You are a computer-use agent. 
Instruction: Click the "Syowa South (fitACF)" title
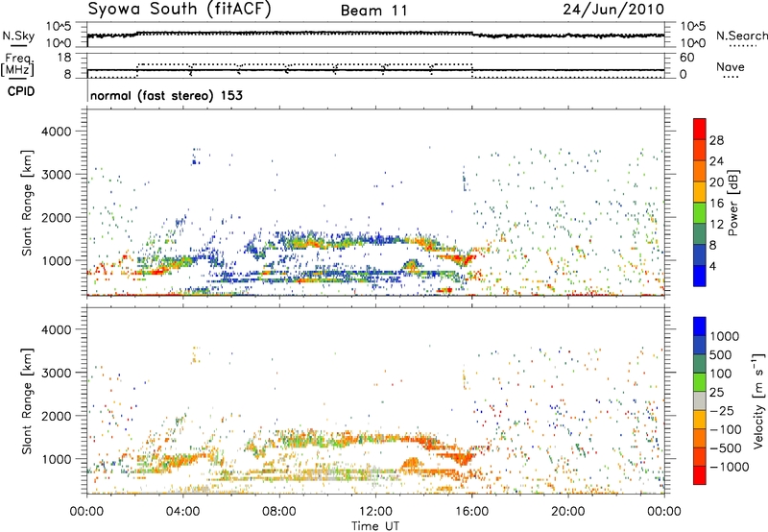pyautogui.click(x=180, y=10)
